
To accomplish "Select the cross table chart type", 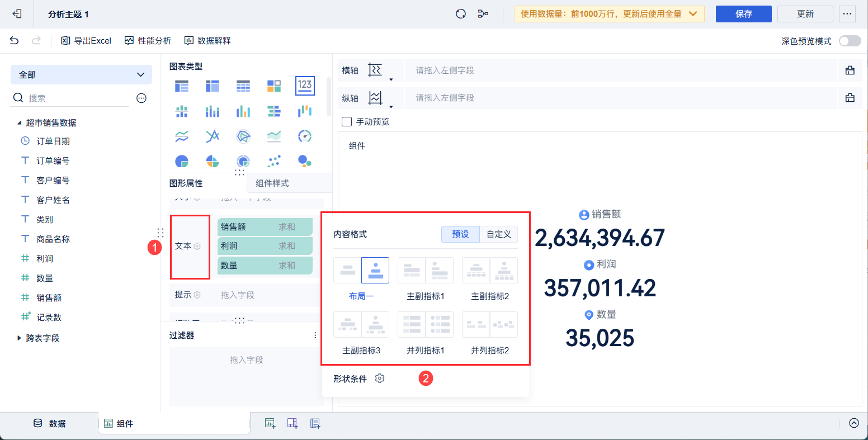I will (213, 86).
